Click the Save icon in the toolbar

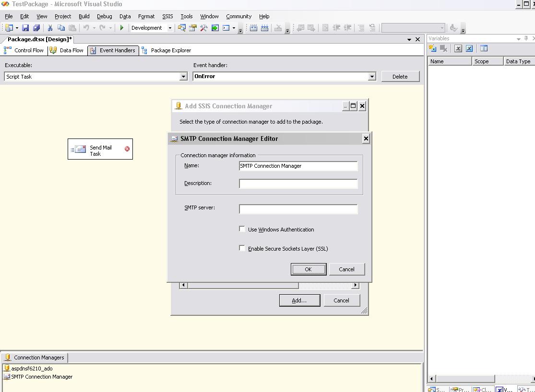click(25, 28)
